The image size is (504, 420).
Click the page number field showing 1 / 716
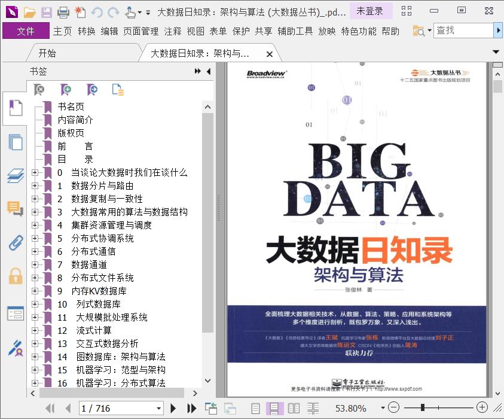[x=117, y=409]
